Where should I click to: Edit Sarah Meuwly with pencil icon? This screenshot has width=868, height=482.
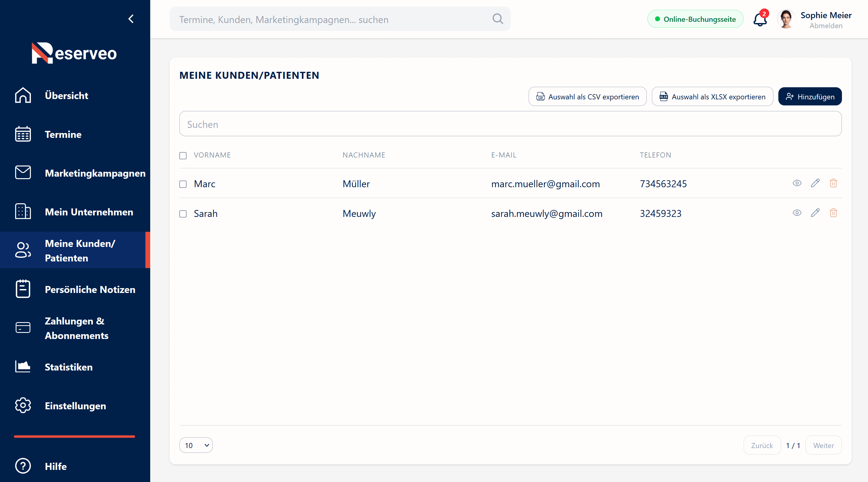(815, 213)
